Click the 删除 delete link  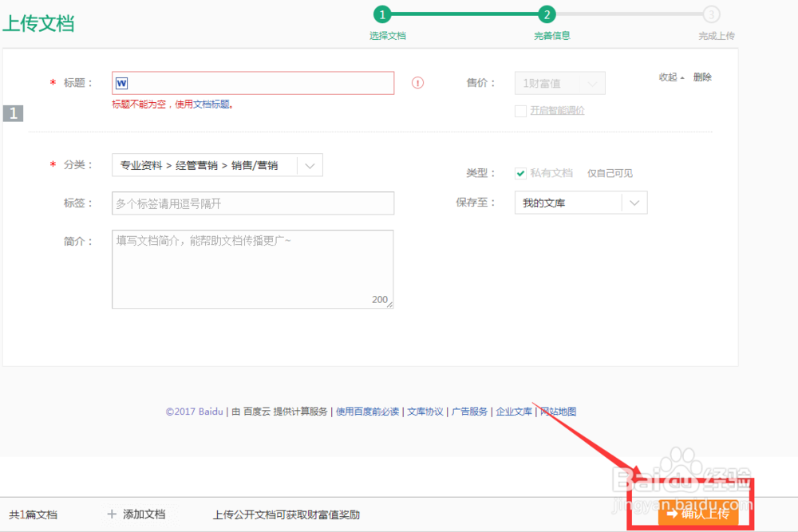(701, 77)
